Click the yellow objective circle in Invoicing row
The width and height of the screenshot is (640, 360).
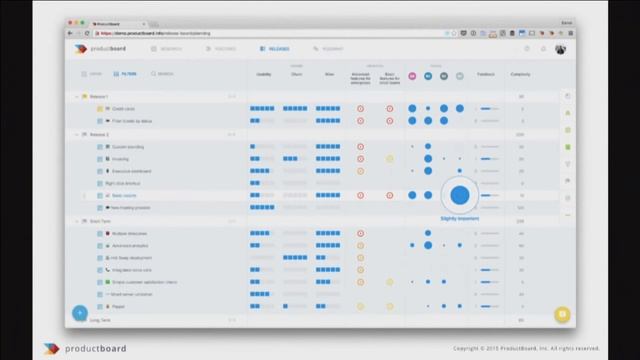390,159
